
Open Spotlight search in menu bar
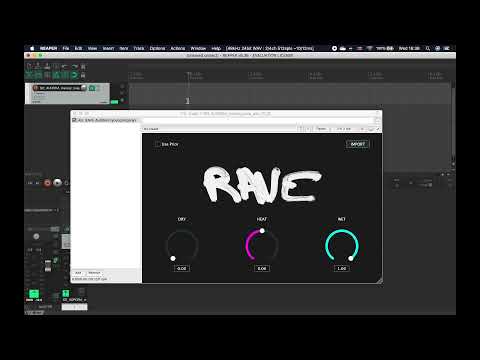[428, 48]
